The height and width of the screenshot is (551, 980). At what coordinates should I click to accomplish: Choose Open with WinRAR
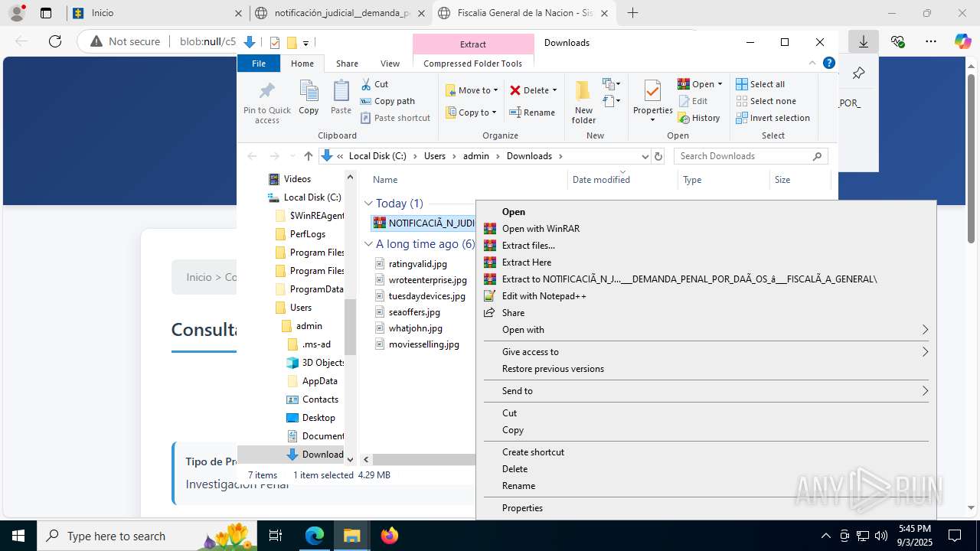point(706,229)
